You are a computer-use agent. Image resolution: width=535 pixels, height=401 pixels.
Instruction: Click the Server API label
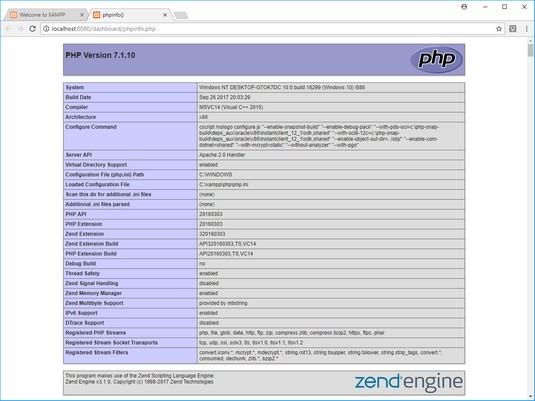78,155
